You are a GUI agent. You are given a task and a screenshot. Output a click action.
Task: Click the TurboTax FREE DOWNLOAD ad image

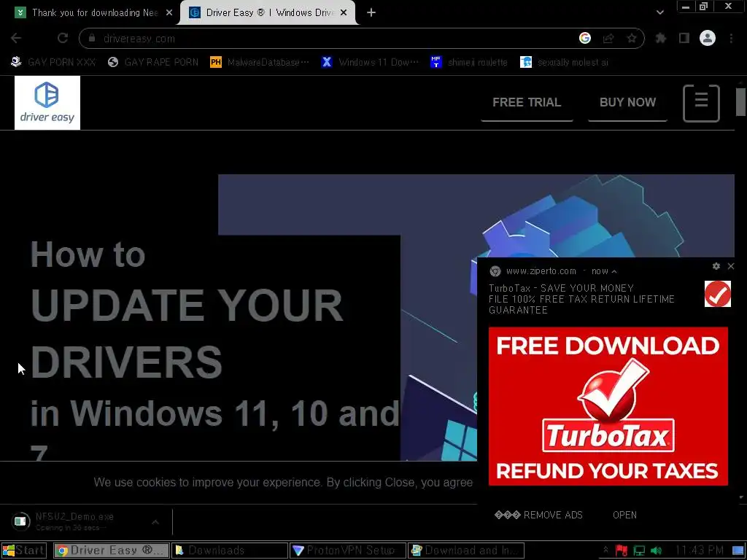coord(608,406)
